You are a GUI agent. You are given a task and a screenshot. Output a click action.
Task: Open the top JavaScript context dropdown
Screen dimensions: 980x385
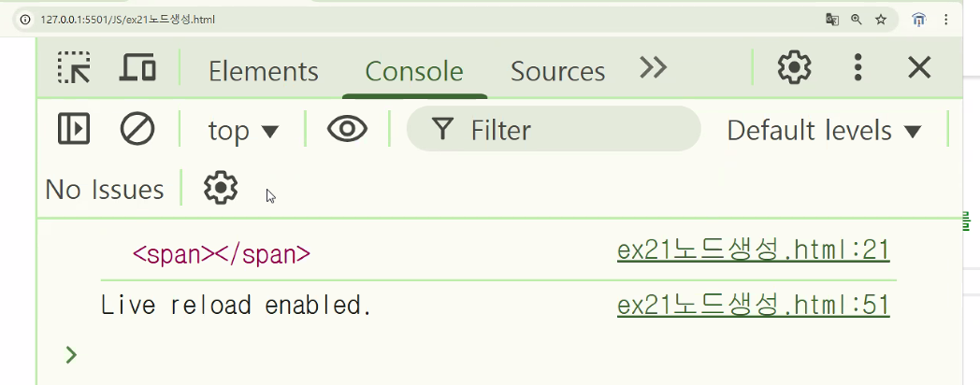pyautogui.click(x=243, y=131)
